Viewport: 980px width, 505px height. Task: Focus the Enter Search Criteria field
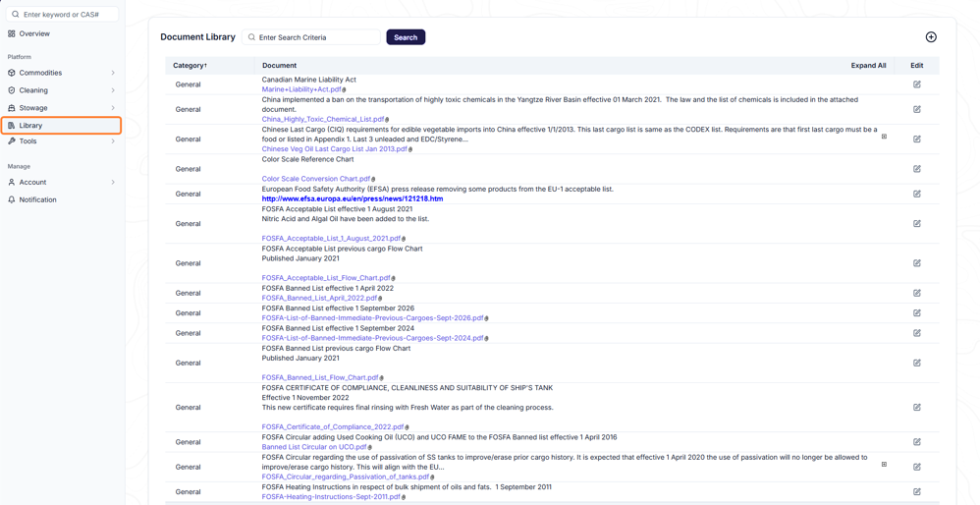tap(311, 37)
